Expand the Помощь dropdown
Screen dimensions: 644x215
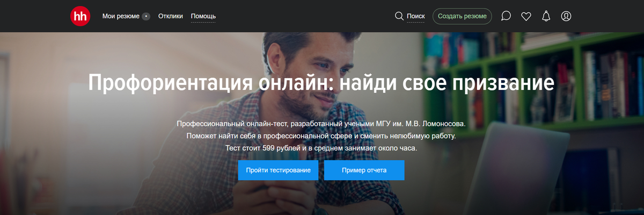203,16
